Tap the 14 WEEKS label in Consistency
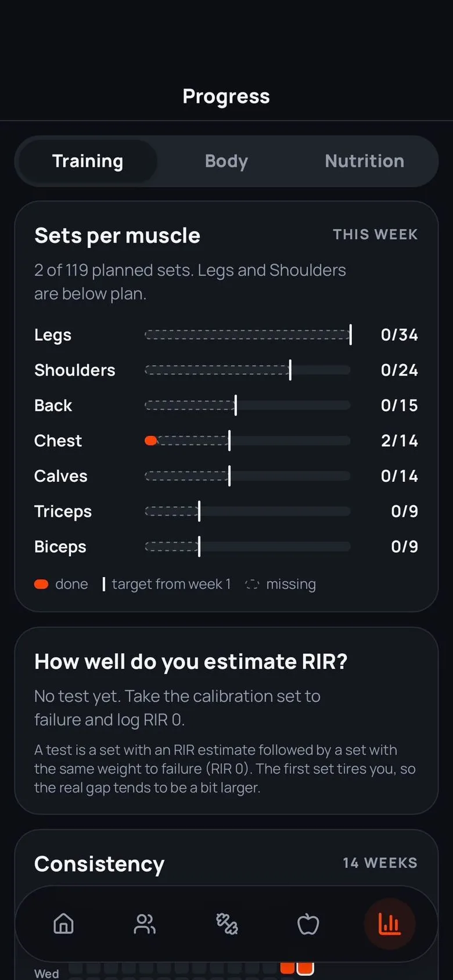 380,863
